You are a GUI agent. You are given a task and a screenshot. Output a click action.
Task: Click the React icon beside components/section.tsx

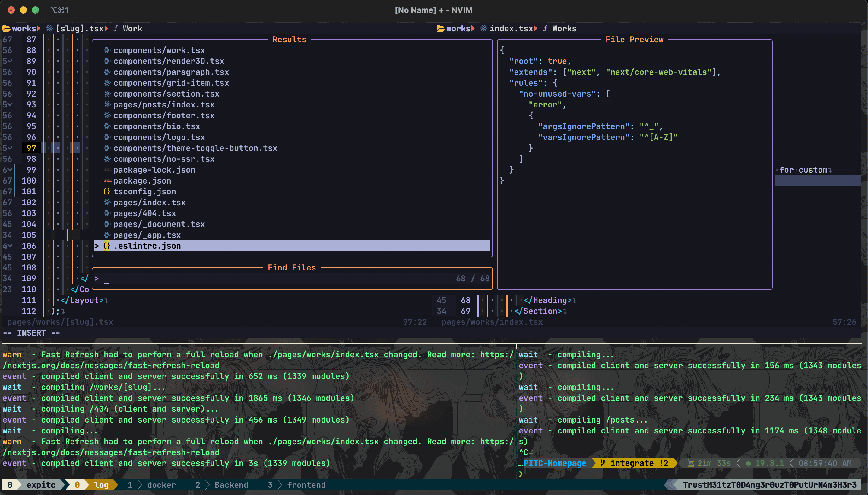[107, 94]
